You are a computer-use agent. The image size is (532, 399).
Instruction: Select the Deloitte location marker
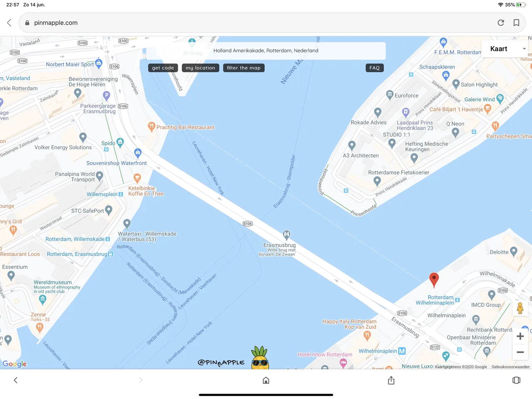514,251
